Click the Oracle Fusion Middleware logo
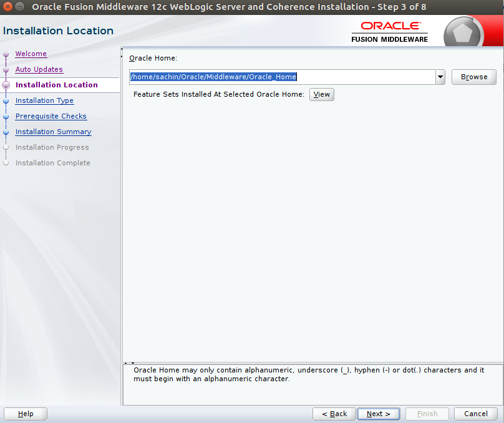The height and width of the screenshot is (423, 504). point(390,32)
